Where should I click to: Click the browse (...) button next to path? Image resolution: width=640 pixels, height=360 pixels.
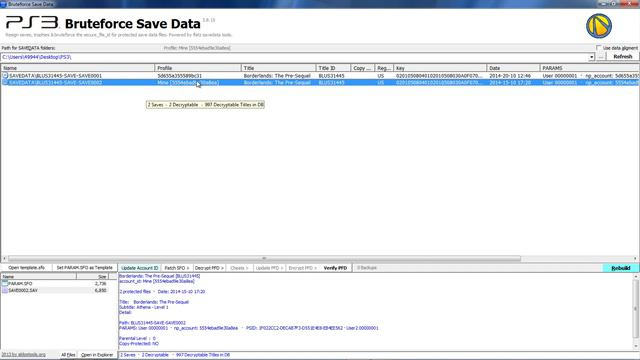coord(600,57)
